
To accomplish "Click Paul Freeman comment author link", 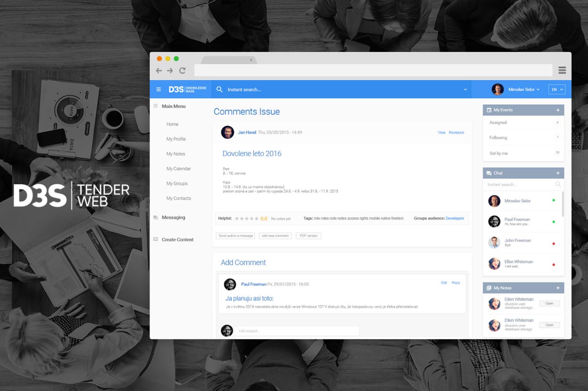I will [x=254, y=284].
